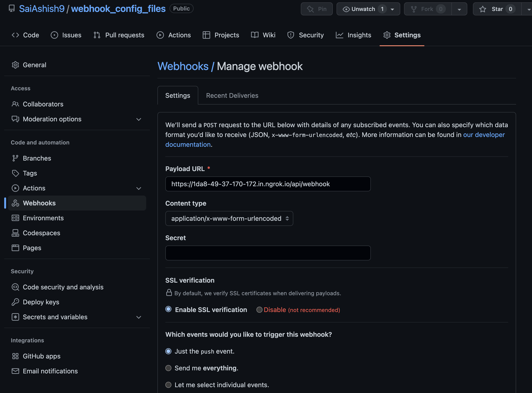Select Send me everything option
Screen dimensions: 532x393
[x=169, y=368]
